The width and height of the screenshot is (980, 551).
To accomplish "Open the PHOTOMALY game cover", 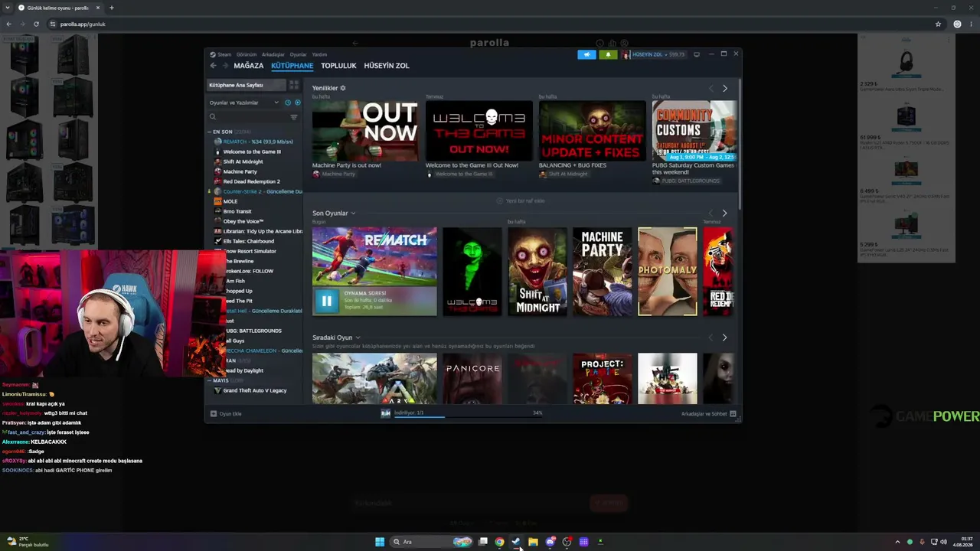I will point(668,272).
